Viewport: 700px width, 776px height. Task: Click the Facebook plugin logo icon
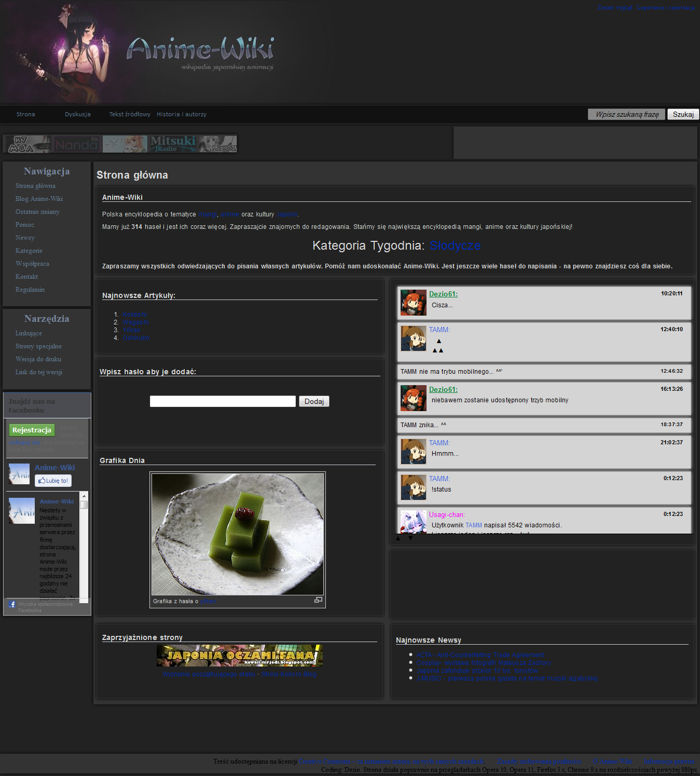pyautogui.click(x=12, y=604)
